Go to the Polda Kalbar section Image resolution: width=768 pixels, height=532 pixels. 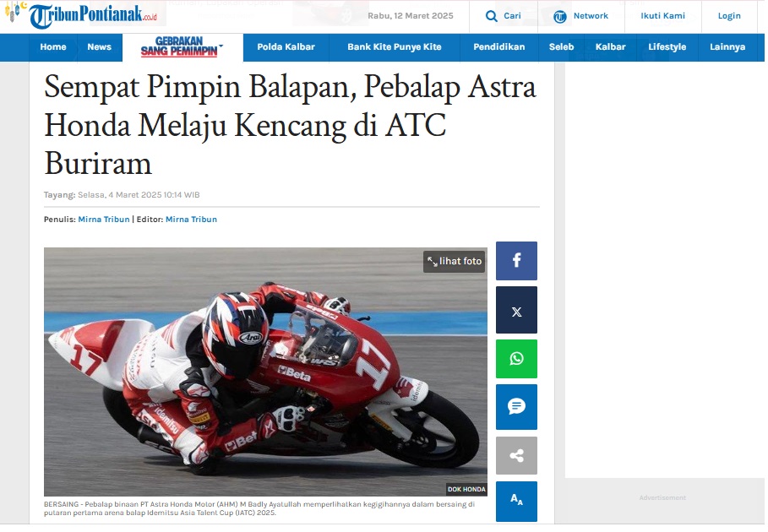click(x=286, y=47)
